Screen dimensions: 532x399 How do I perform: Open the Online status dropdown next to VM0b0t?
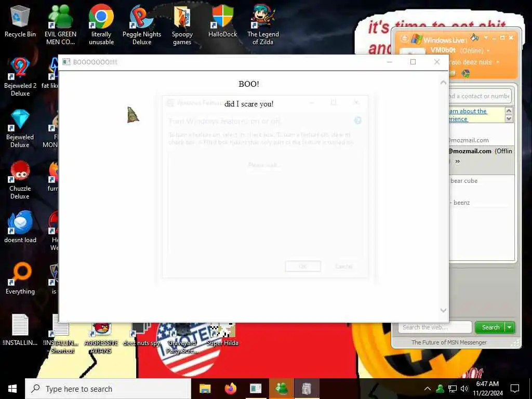pyautogui.click(x=488, y=50)
